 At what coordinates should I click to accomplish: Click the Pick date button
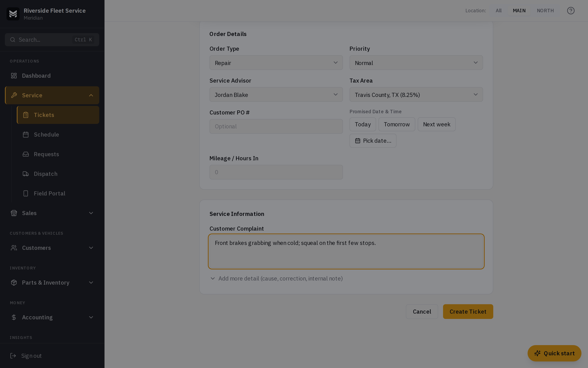pos(373,141)
